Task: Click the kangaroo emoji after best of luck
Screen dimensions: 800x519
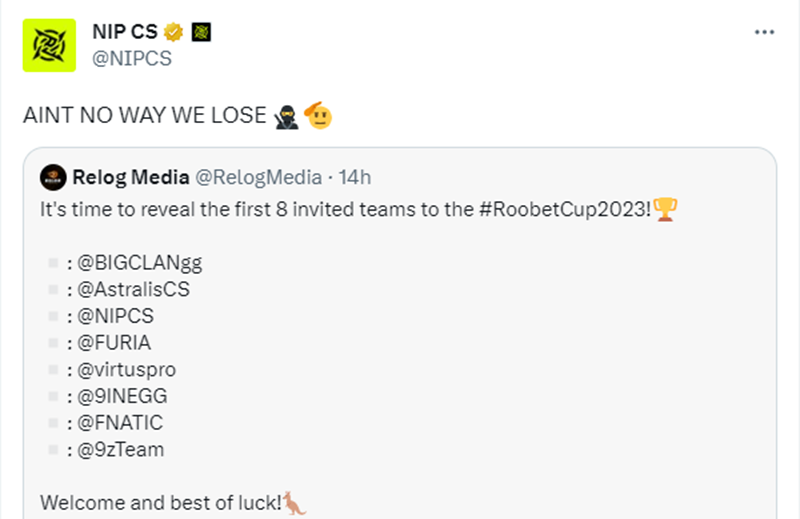Action: pyautogui.click(x=294, y=503)
